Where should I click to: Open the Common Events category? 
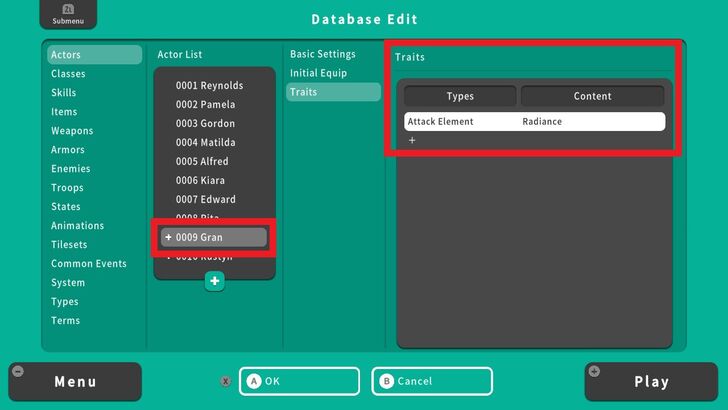[x=89, y=264]
